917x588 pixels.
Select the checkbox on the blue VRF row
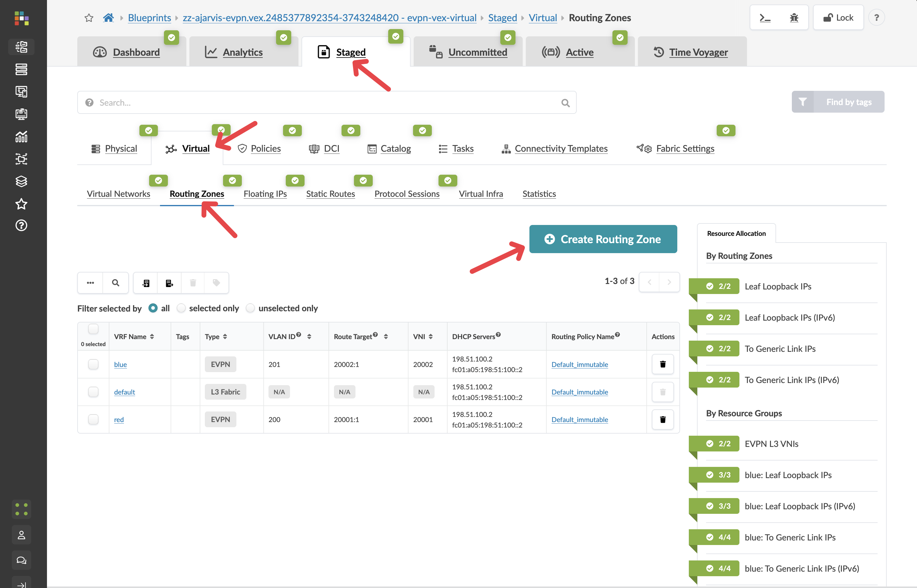pyautogui.click(x=93, y=364)
